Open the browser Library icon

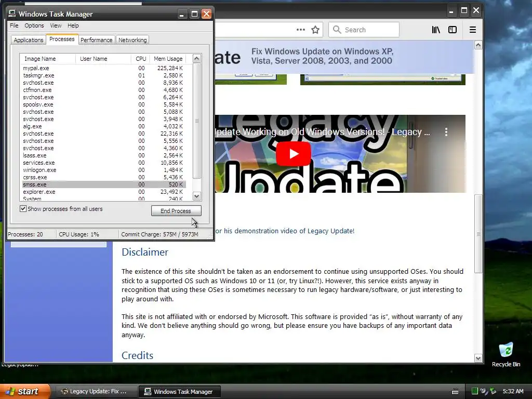tap(436, 30)
